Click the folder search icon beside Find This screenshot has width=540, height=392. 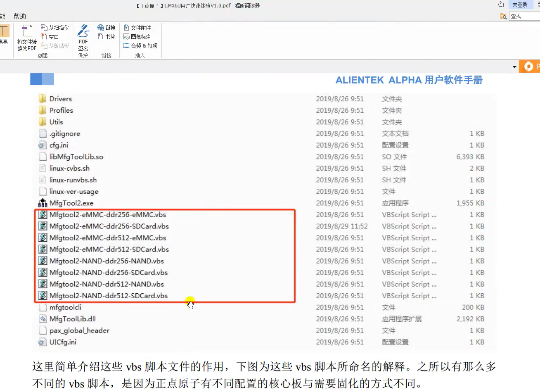(x=503, y=16)
